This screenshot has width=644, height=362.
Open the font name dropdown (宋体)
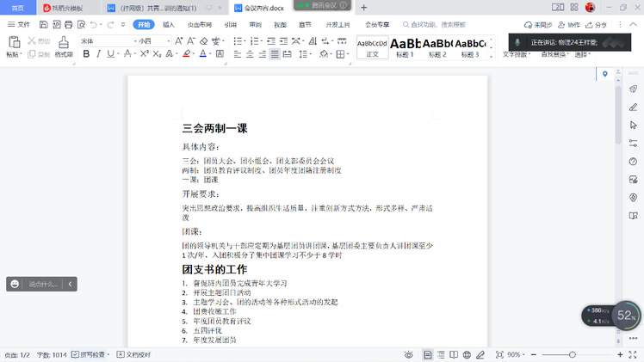coord(103,40)
